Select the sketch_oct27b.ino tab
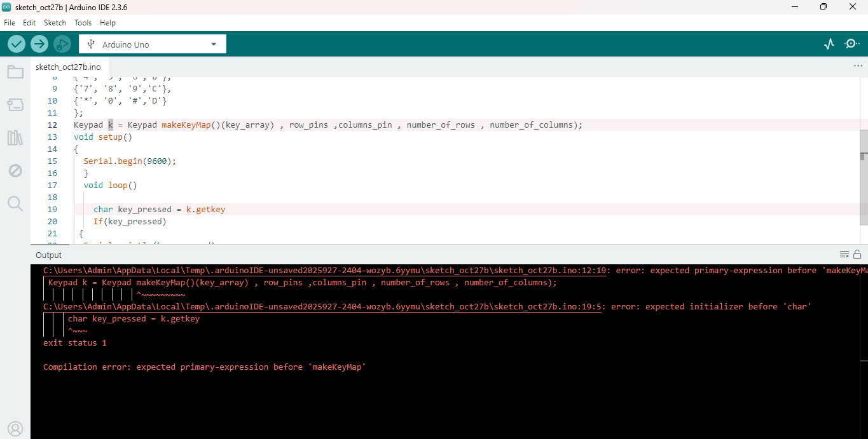The image size is (868, 439). click(x=68, y=67)
